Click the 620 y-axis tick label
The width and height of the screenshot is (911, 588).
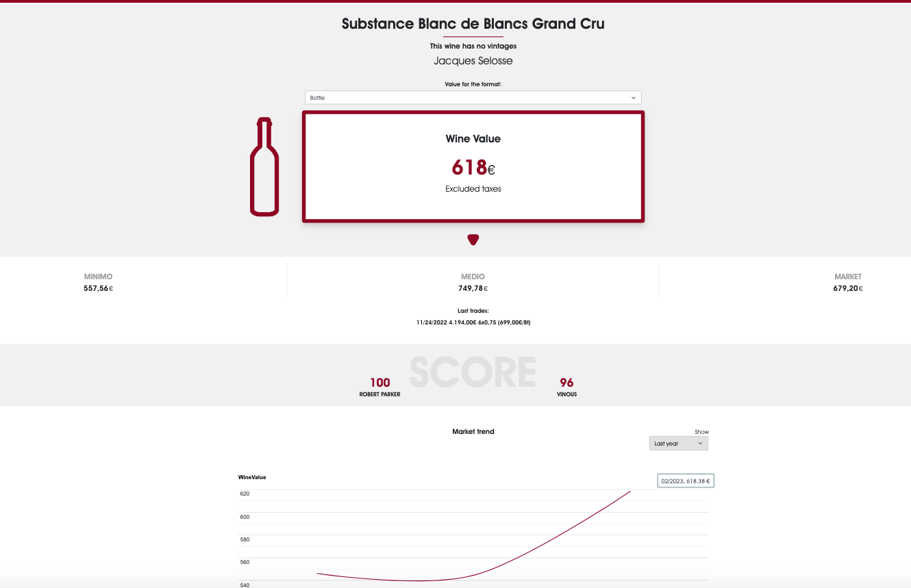[245, 494]
